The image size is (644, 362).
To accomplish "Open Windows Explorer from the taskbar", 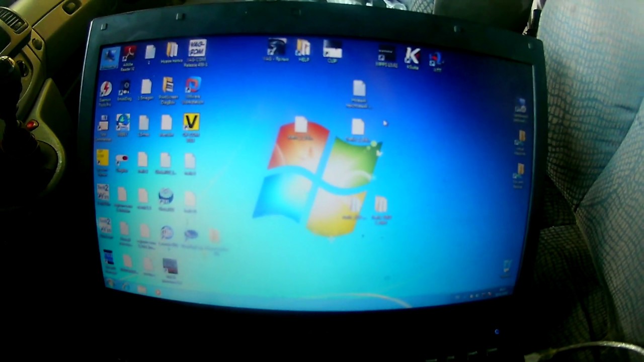I will (x=142, y=290).
